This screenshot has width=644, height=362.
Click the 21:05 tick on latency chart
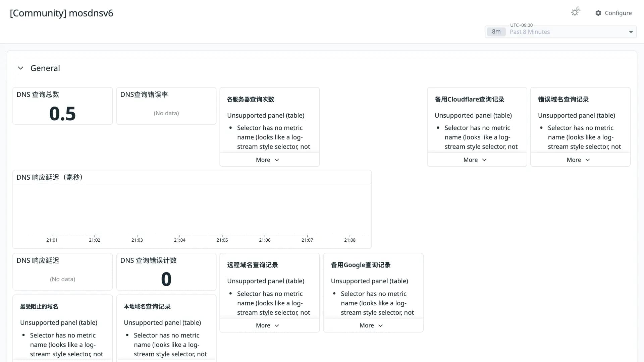click(x=222, y=240)
